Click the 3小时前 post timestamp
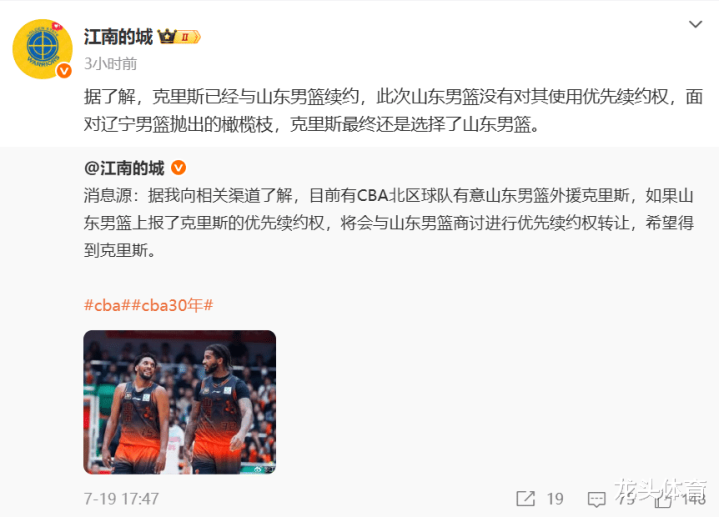The height and width of the screenshot is (517, 719). click(x=111, y=64)
